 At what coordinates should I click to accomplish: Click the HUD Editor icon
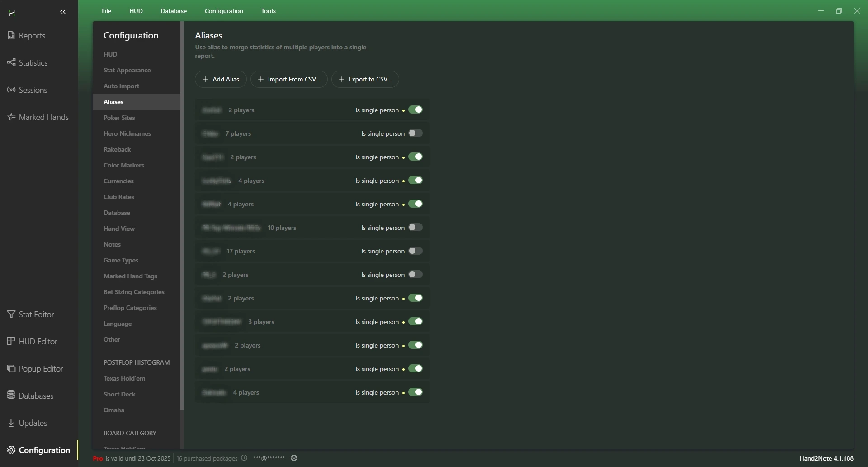(x=12, y=342)
